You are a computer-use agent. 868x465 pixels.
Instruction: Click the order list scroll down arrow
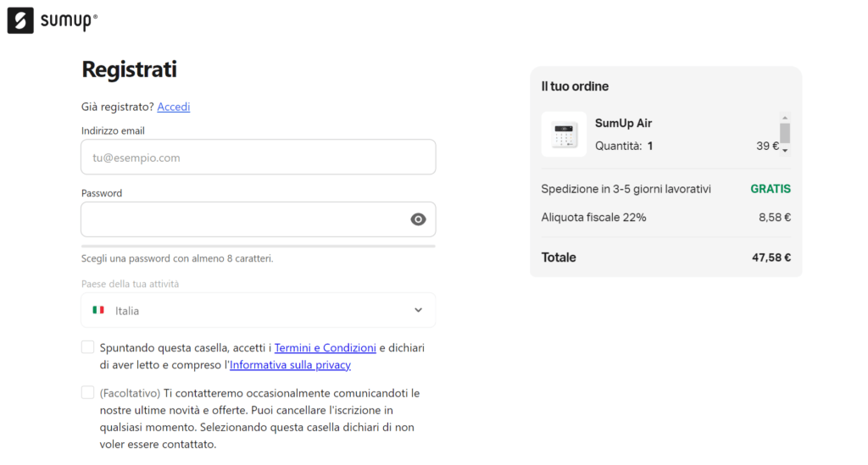pos(784,151)
